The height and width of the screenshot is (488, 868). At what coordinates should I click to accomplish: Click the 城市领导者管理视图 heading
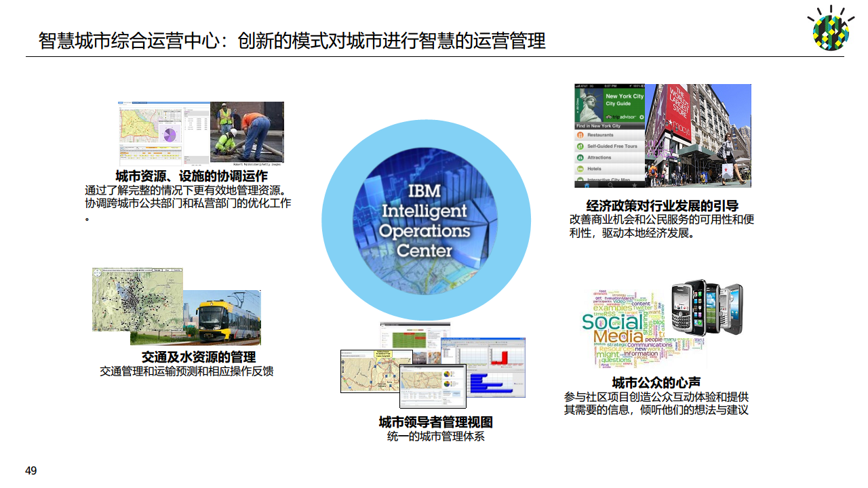pos(435,422)
